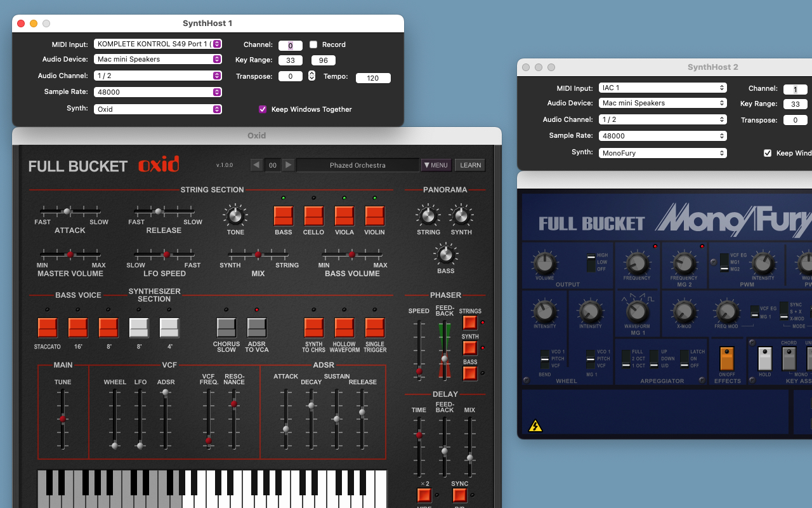Click the Tempo field showing 120

pos(373,78)
